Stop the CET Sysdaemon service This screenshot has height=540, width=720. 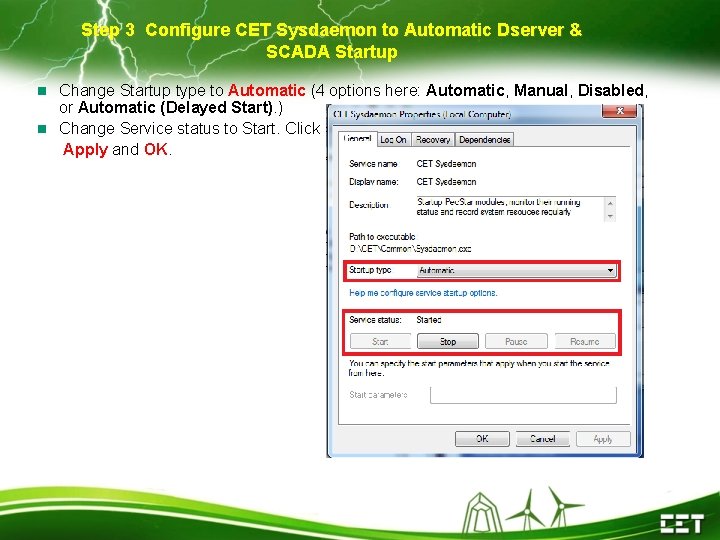[x=448, y=342]
